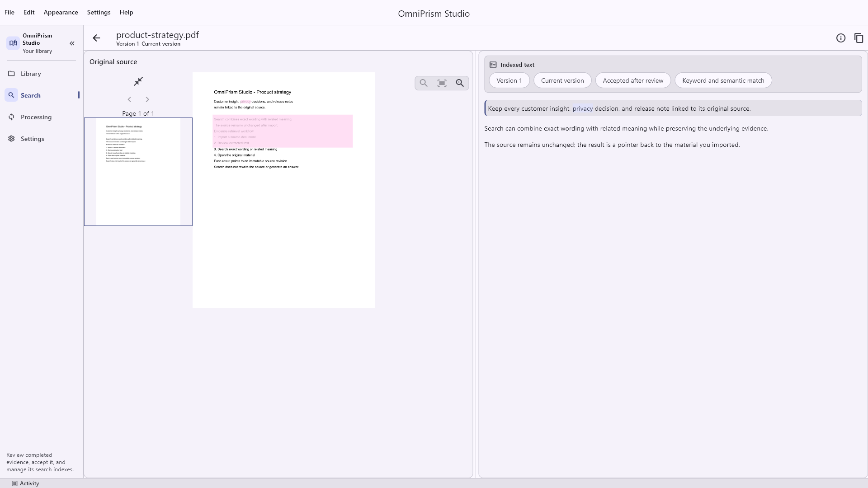Click the Settings gear icon in sidebar
Image resolution: width=868 pixels, height=488 pixels.
click(x=11, y=138)
